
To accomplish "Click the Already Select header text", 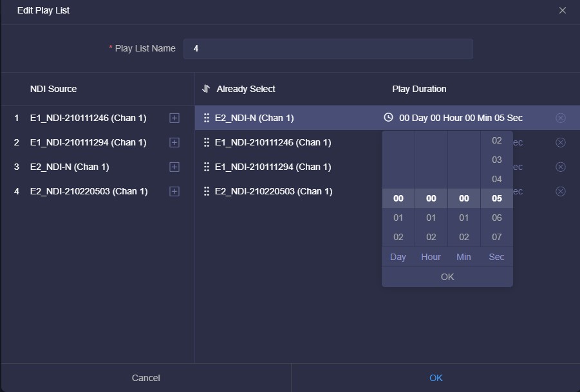I will pyautogui.click(x=246, y=89).
